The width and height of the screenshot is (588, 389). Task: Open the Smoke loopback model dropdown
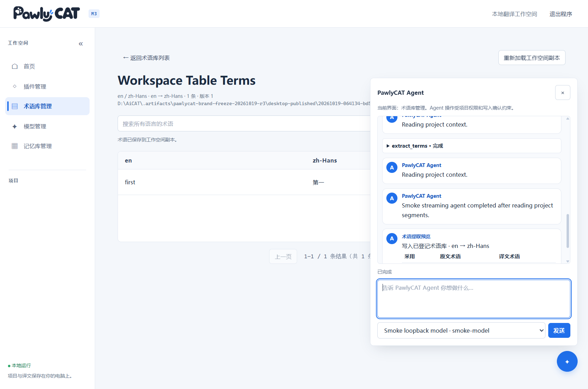[461, 331]
